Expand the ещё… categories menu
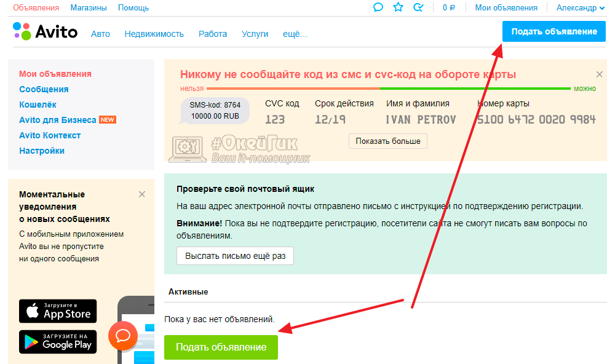This screenshot has width=607, height=364. tap(295, 34)
